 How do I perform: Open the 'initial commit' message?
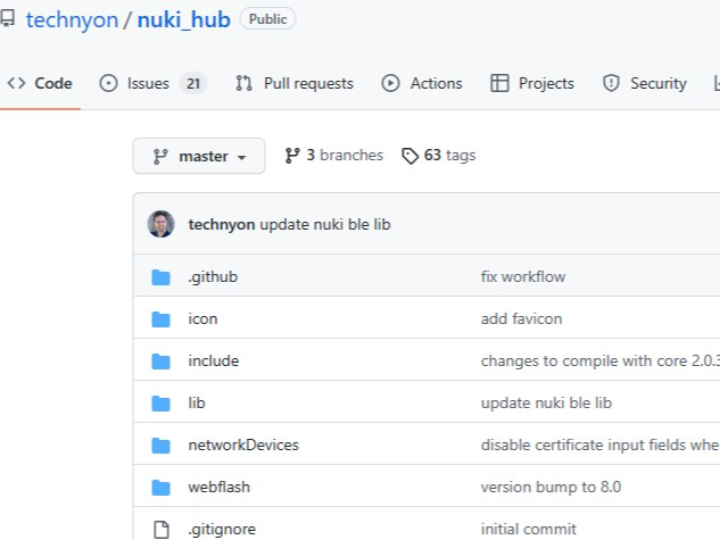click(x=528, y=529)
